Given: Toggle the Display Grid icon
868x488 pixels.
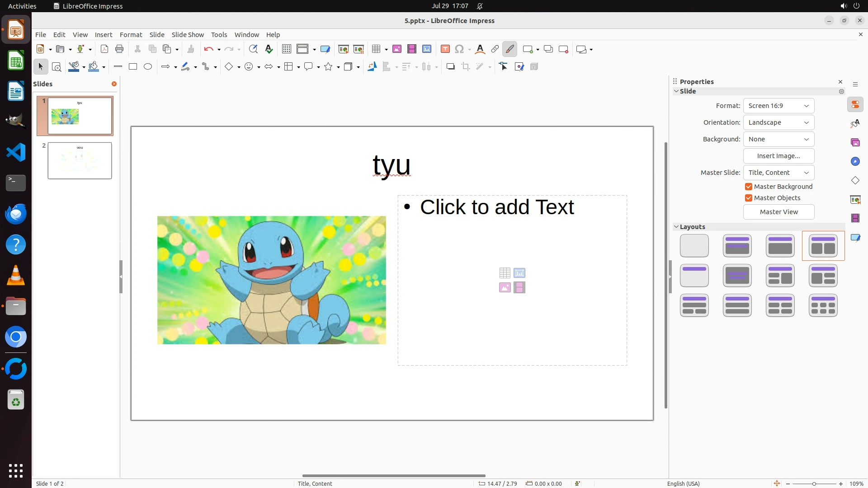Looking at the screenshot, I should [x=287, y=49].
